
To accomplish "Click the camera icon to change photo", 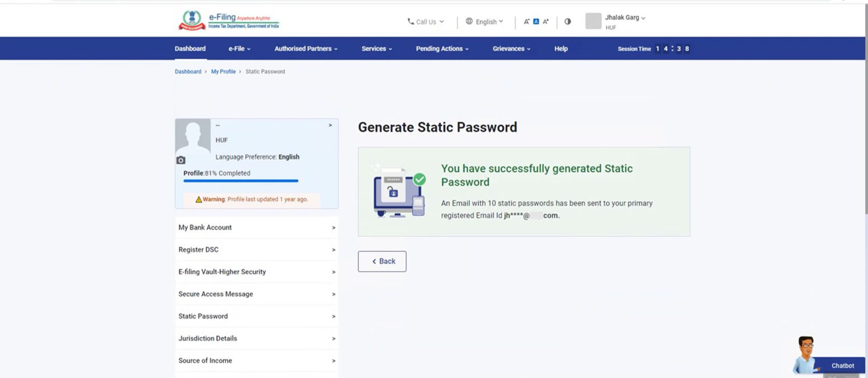I will 181,160.
